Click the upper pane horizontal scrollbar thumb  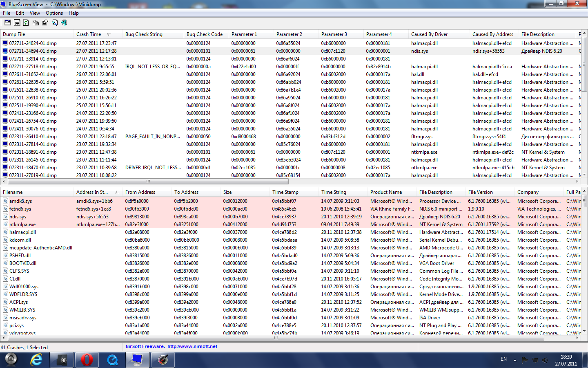[148, 181]
